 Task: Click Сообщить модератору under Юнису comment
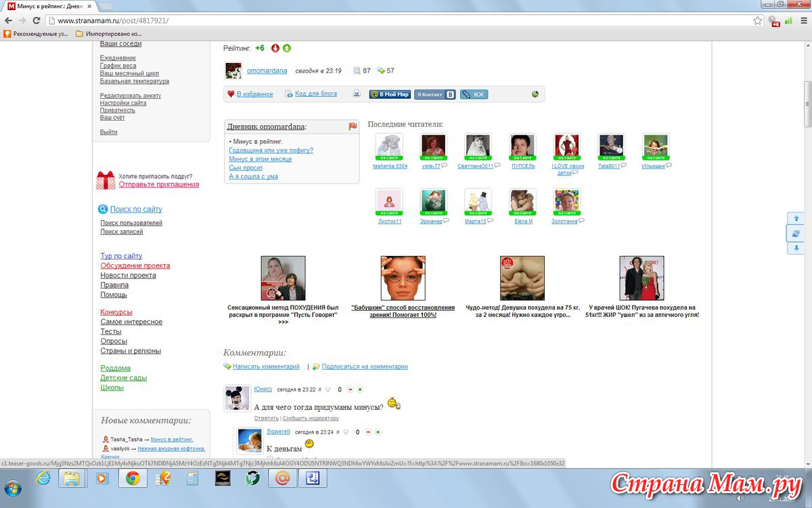click(311, 418)
